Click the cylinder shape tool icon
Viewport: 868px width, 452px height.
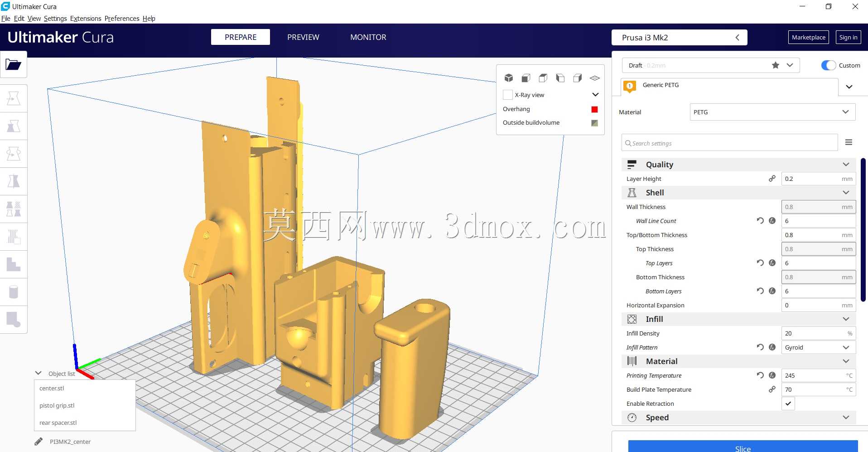(x=14, y=292)
